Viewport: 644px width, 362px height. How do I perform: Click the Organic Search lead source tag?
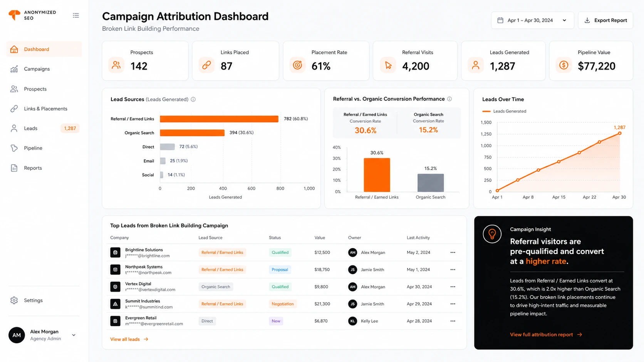[x=216, y=287]
